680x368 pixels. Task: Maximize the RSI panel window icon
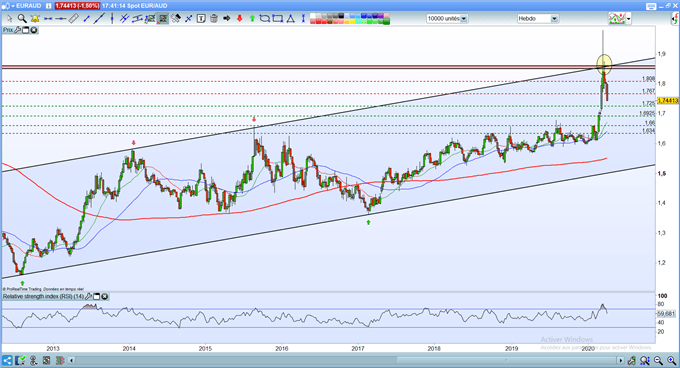[97, 296]
